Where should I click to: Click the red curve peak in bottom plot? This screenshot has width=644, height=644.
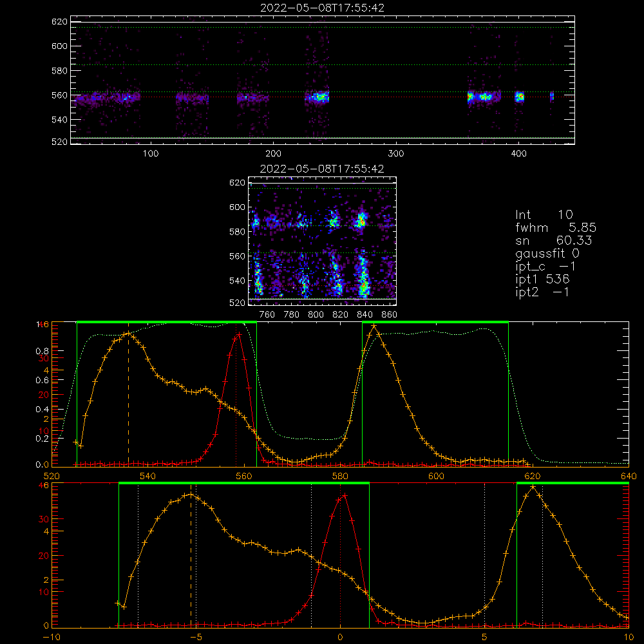(344, 495)
